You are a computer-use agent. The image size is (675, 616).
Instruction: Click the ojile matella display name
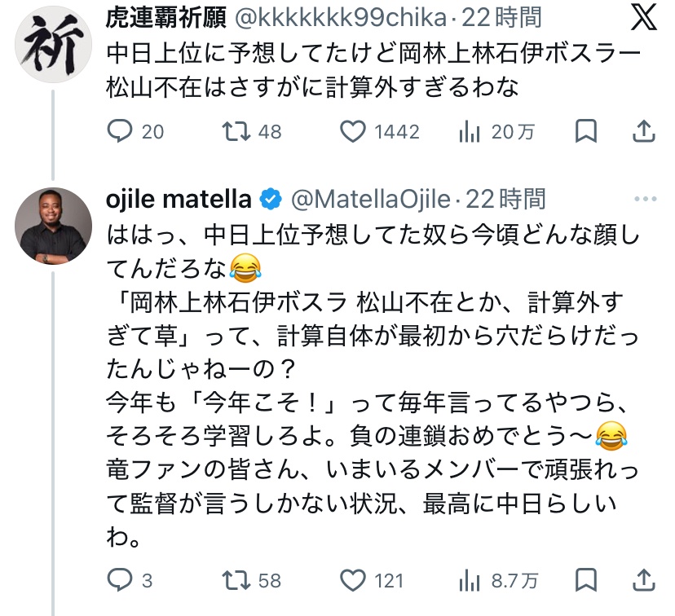point(179,198)
